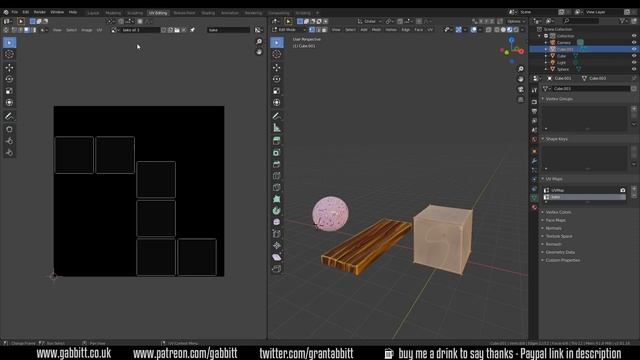Screen dimensions: 640x360
Task: Enable vertex select mode in 3D viewport
Action: tap(312, 30)
